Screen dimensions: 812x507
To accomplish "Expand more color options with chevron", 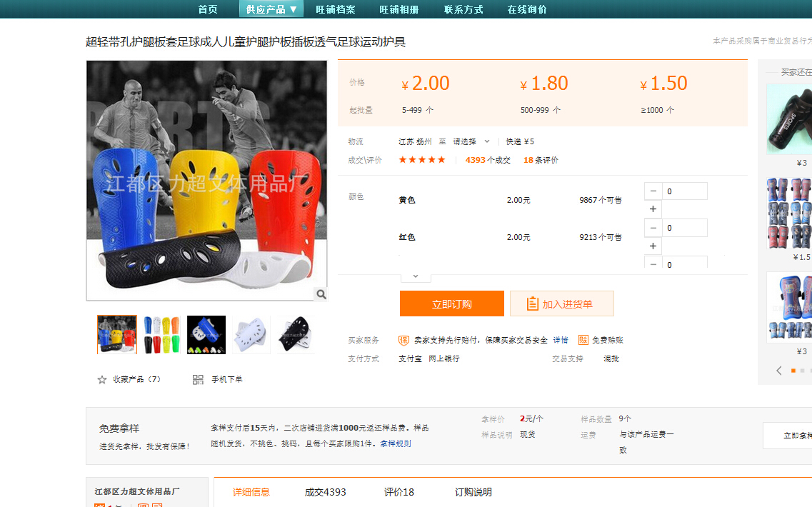I will coord(416,276).
